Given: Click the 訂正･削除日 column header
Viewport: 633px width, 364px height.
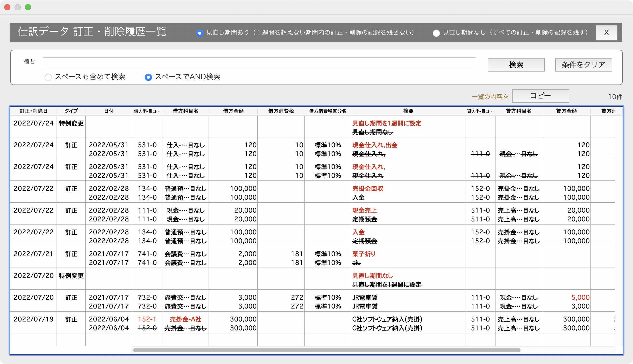Looking at the screenshot, I should coord(34,111).
